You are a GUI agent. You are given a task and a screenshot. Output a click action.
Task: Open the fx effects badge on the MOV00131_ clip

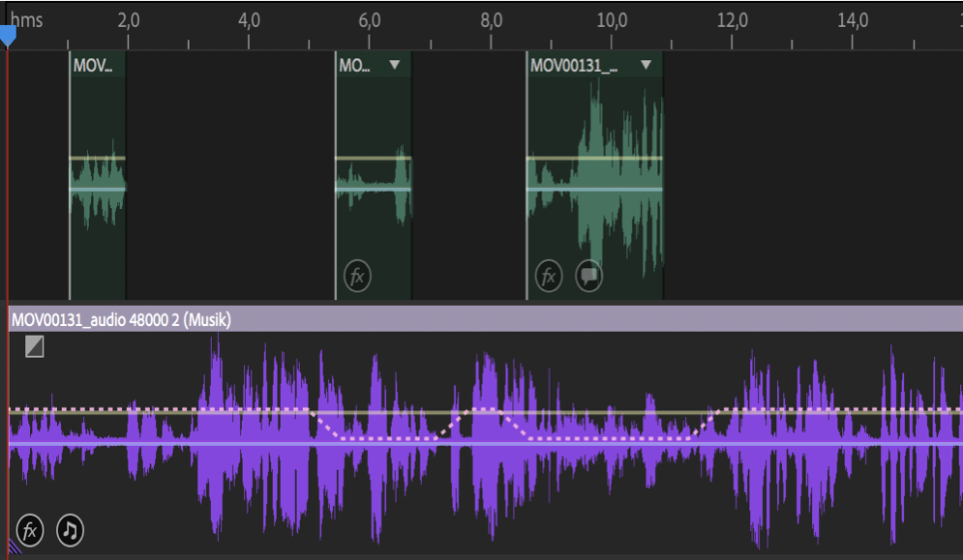[549, 276]
